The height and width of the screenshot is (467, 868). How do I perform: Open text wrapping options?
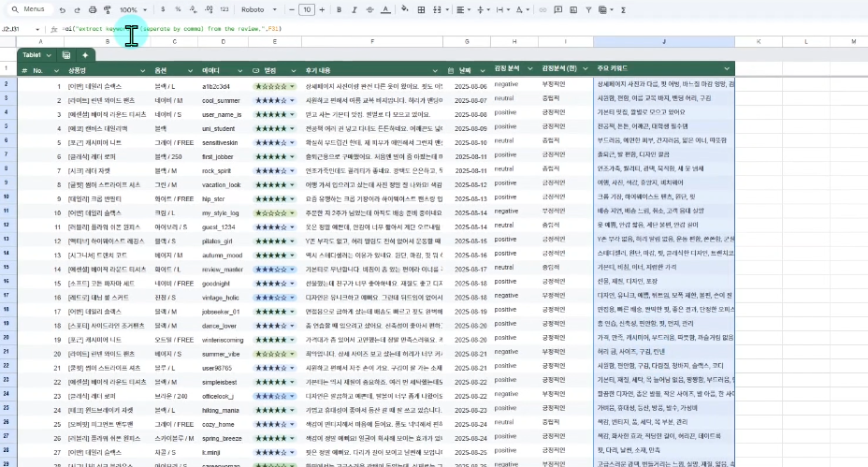502,10
